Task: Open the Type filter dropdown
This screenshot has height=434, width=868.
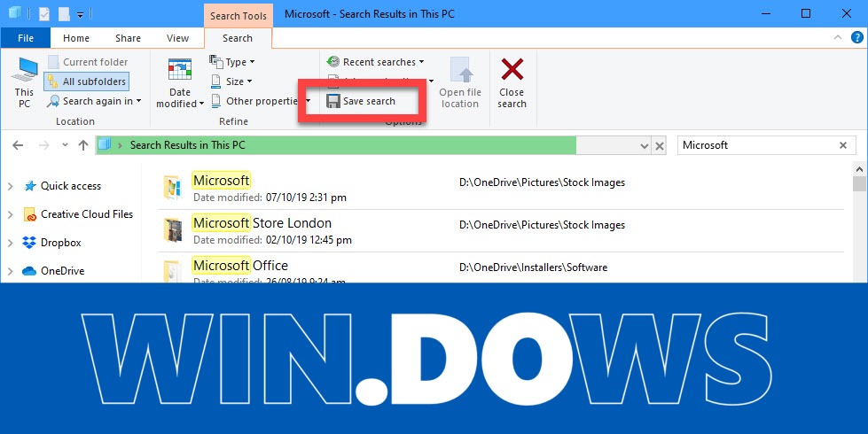Action: click(x=232, y=62)
